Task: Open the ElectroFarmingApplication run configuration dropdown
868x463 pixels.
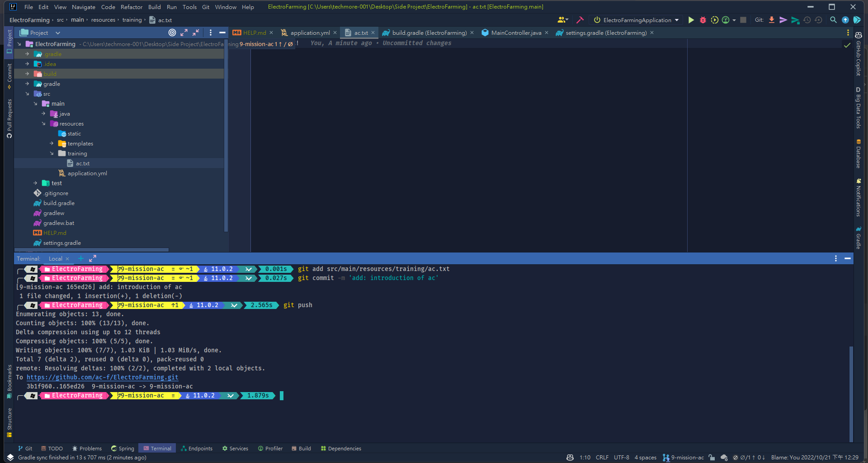Action: 637,20
